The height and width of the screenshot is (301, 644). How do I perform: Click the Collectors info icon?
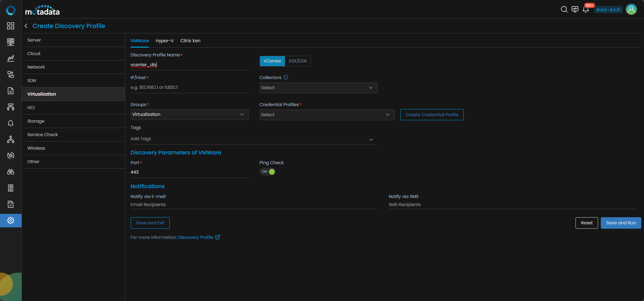(x=286, y=77)
